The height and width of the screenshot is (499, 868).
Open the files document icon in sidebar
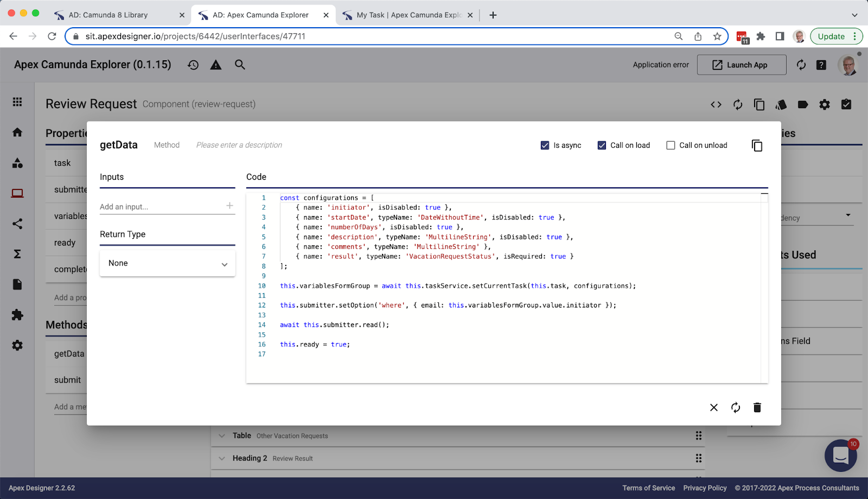pyautogui.click(x=17, y=285)
